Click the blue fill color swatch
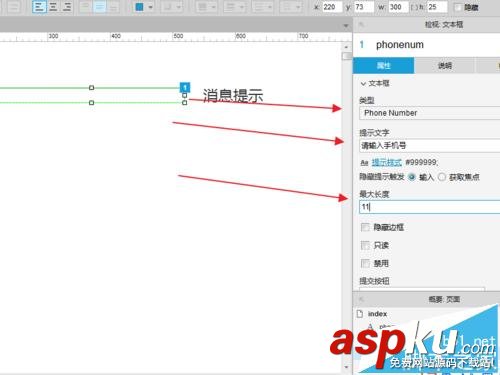Viewport: 500px width, 375px height. click(139, 7)
